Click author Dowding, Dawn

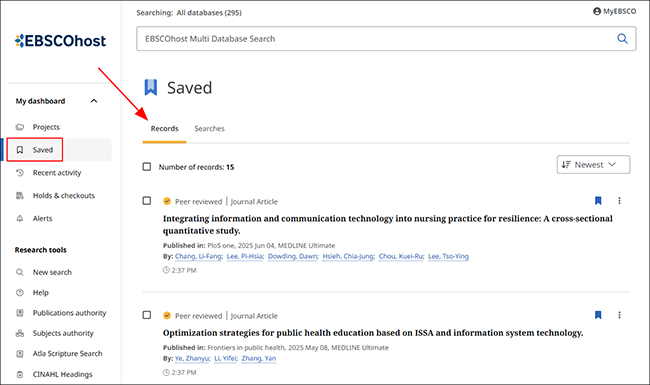pyautogui.click(x=293, y=257)
